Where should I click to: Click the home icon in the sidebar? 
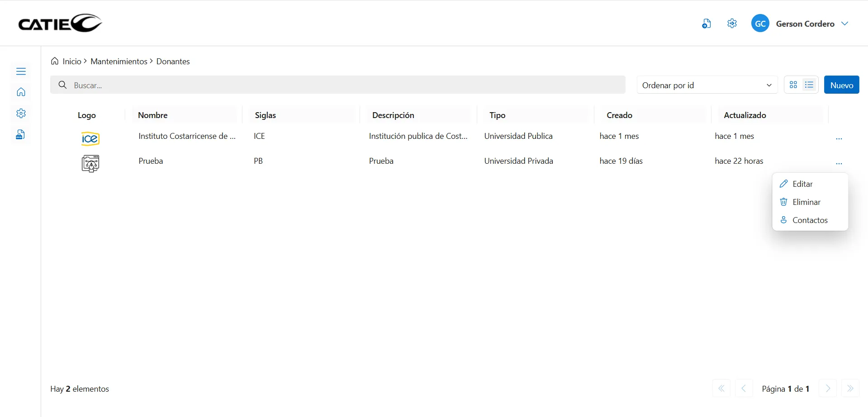pyautogui.click(x=21, y=92)
